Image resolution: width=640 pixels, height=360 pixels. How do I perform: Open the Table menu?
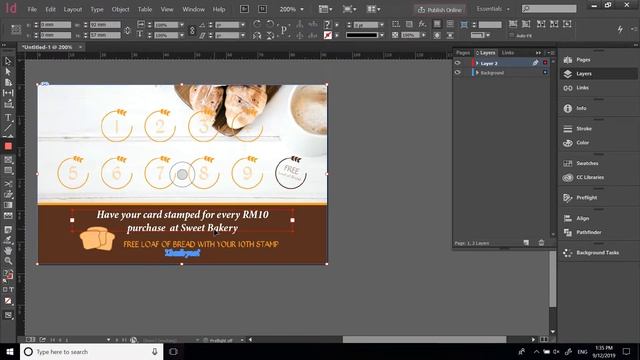pyautogui.click(x=144, y=9)
